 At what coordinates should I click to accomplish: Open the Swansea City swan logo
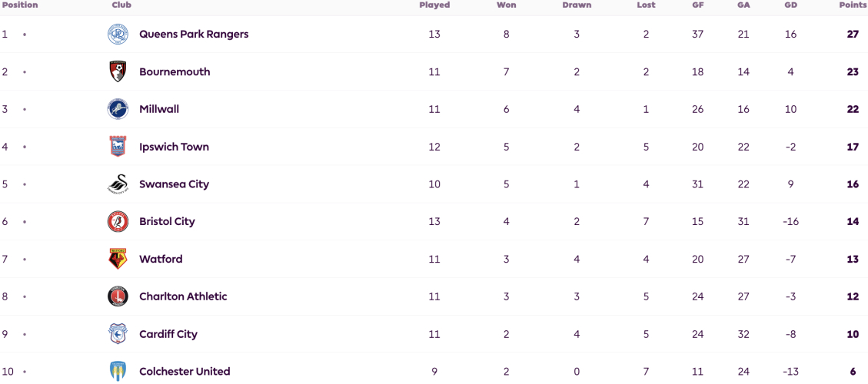[x=118, y=184]
